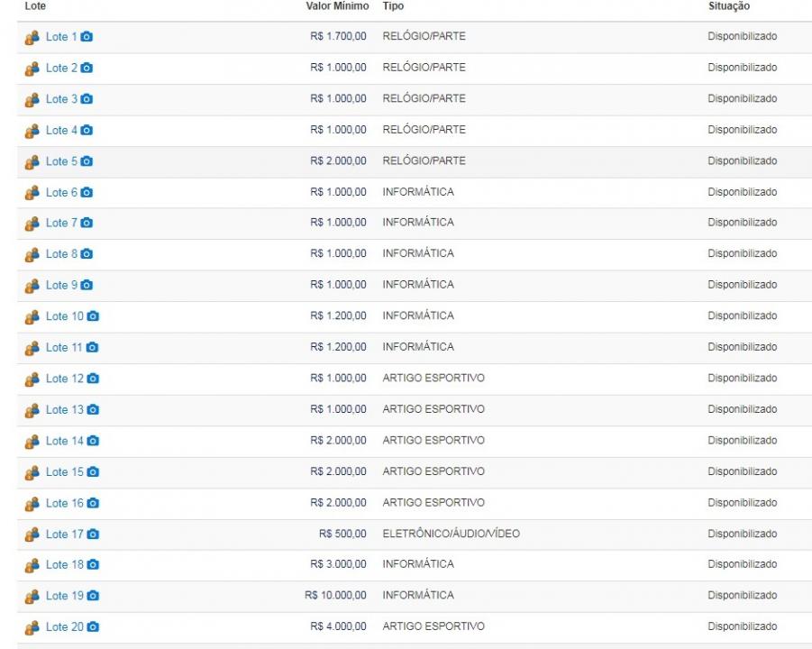Click Disponibilizado status in Lote 15 row
The width and height of the screenshot is (812, 649).
(742, 471)
